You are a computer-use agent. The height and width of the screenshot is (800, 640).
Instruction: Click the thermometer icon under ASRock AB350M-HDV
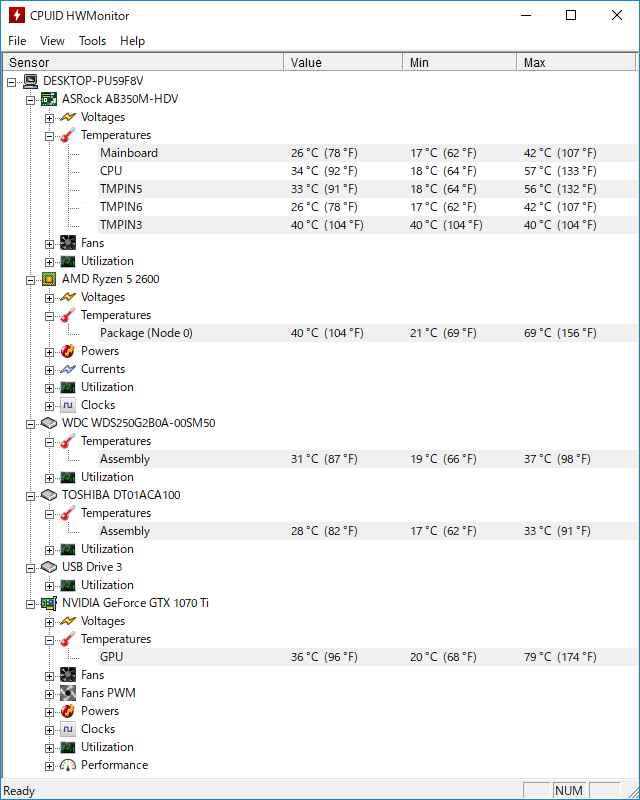pyautogui.click(x=68, y=135)
